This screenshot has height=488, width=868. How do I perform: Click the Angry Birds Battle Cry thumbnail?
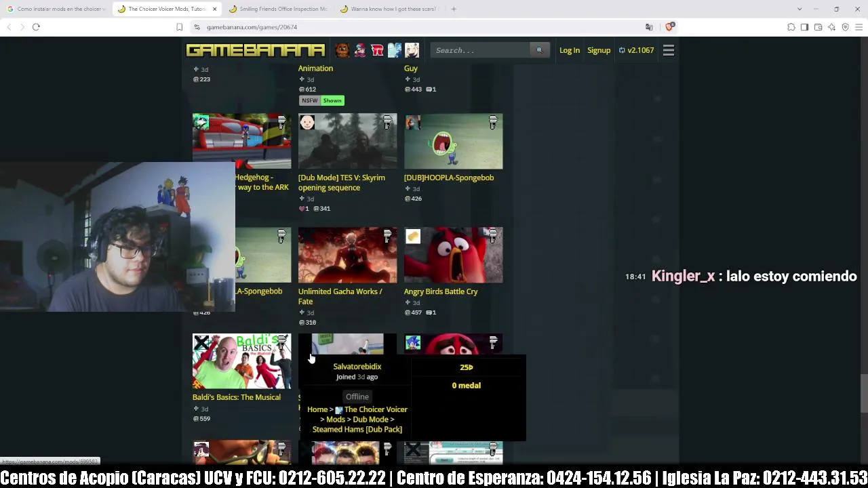point(454,255)
